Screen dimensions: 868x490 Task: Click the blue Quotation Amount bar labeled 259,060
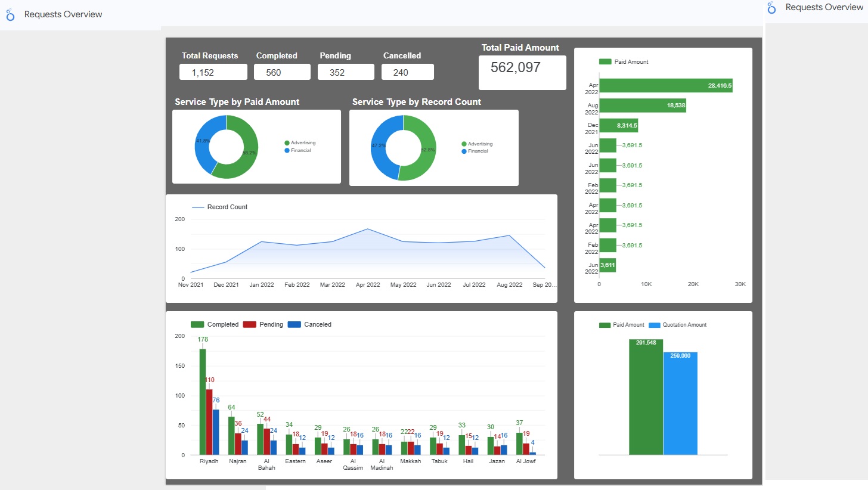[680, 404]
